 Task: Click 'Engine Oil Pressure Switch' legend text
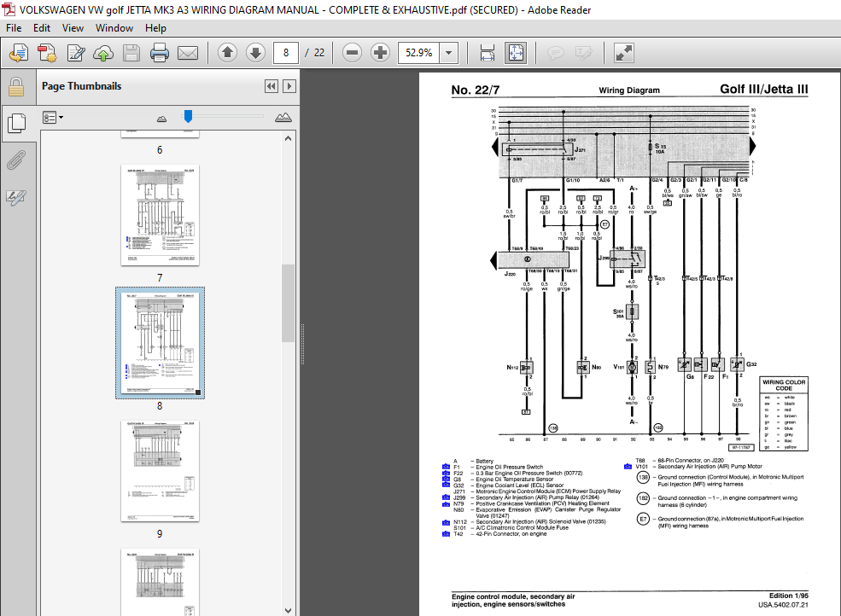pos(510,467)
